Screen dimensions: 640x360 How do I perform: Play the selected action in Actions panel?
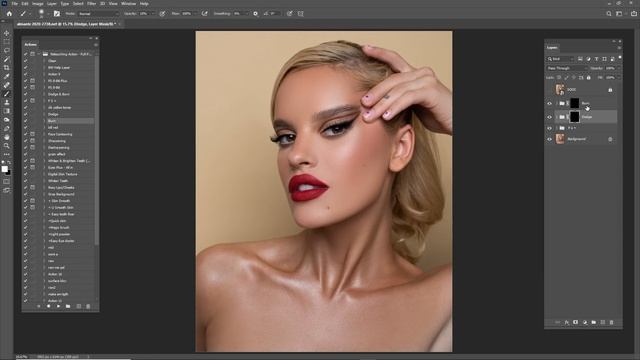[x=58, y=306]
